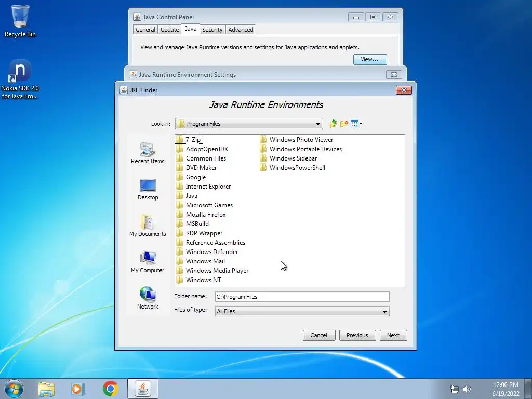Select the Internet Explorer folder
532x399 pixels.
[x=203, y=187]
